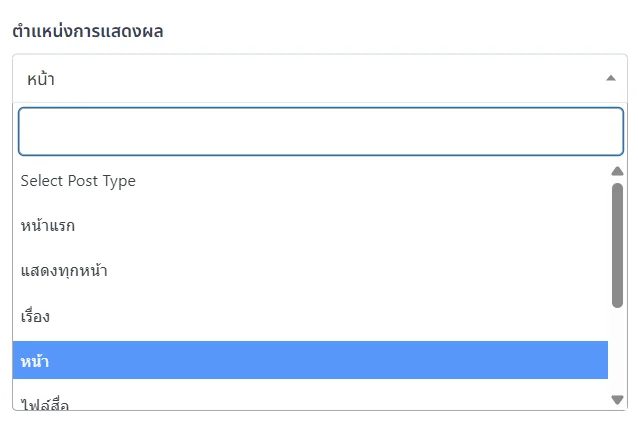Viewport: 638px width, 422px height.
Task: Click the scrollbar up arrow in option list
Action: pos(617,171)
